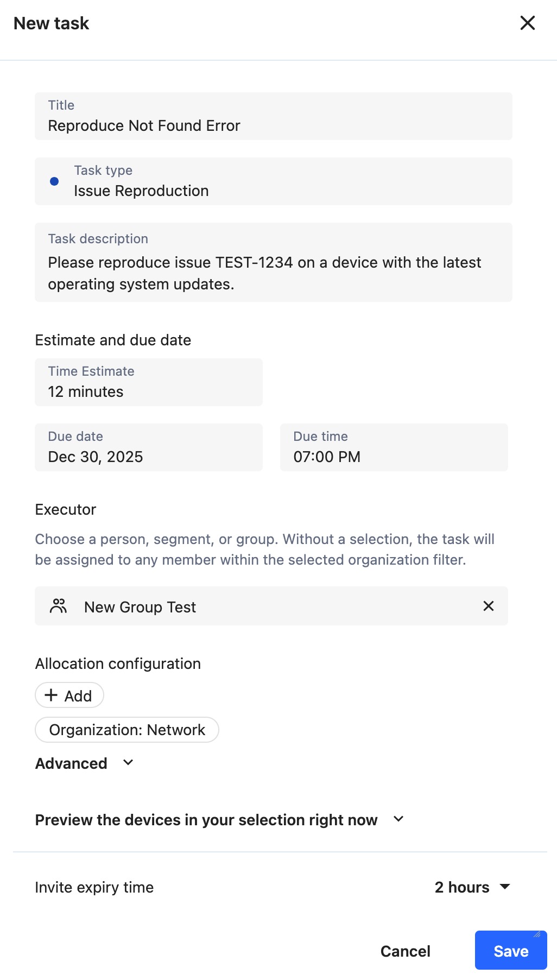The image size is (557, 980).
Task: Close the New task dialog
Action: (x=527, y=23)
